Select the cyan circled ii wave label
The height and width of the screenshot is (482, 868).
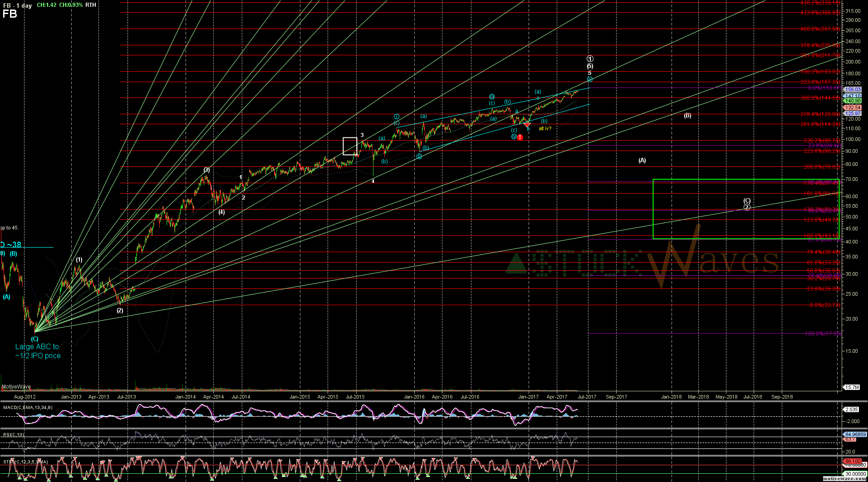click(419, 156)
